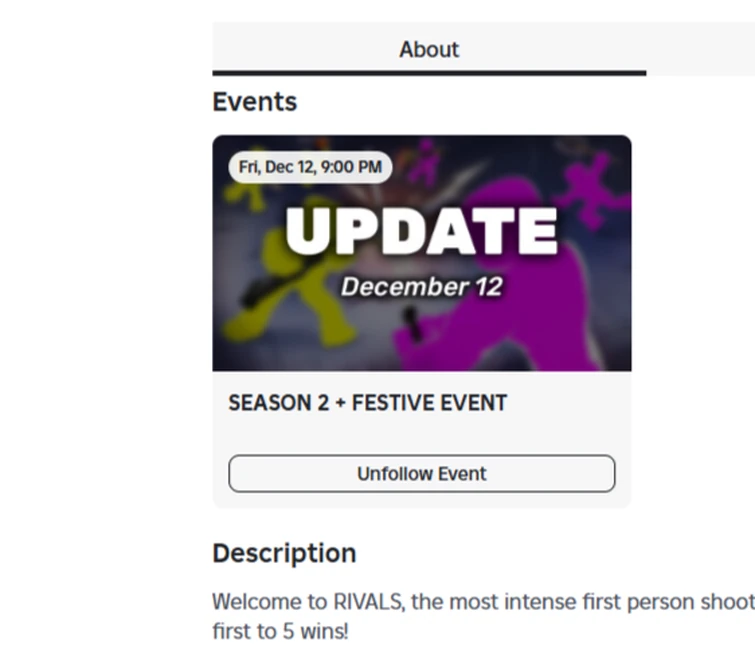This screenshot has height=661, width=755.
Task: Select the Events section heading
Action: click(254, 102)
